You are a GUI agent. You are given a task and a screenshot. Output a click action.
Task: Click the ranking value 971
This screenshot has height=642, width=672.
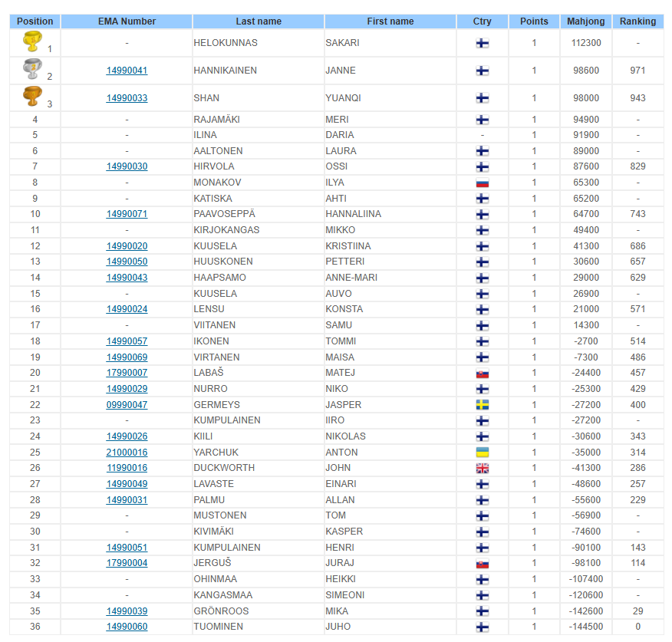coord(637,71)
